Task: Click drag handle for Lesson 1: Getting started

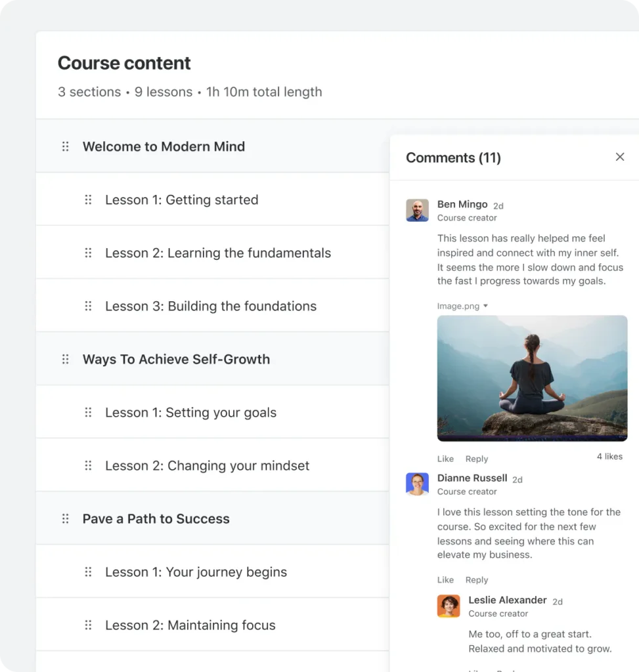Action: (x=88, y=199)
